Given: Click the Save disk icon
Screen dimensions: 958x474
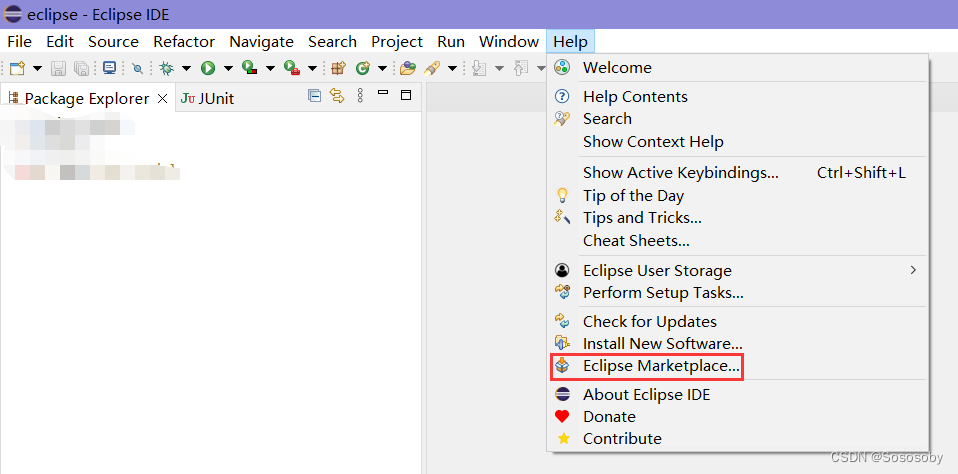Looking at the screenshot, I should [58, 68].
